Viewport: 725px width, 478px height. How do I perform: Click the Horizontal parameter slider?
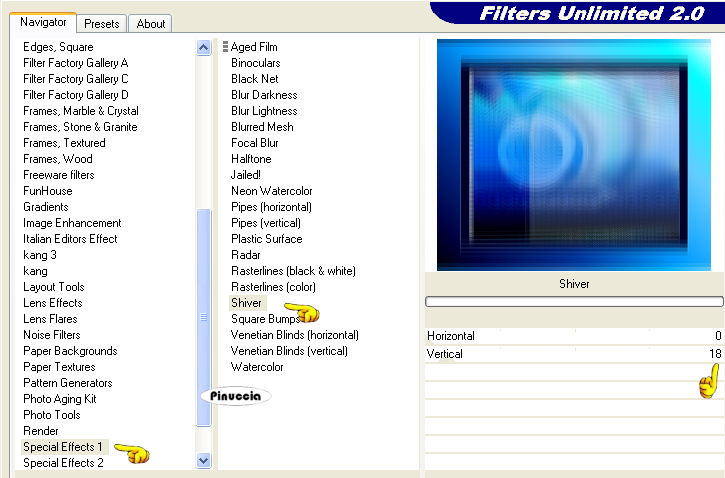coord(574,336)
